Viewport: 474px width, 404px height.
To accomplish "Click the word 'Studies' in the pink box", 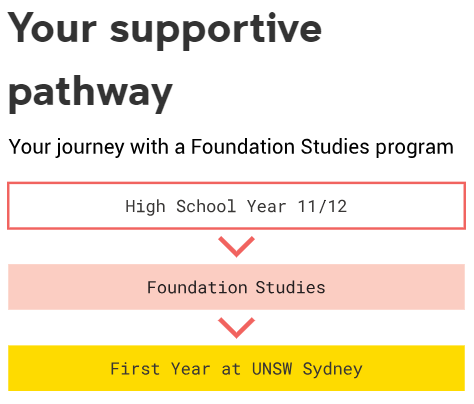I will click(290, 287).
